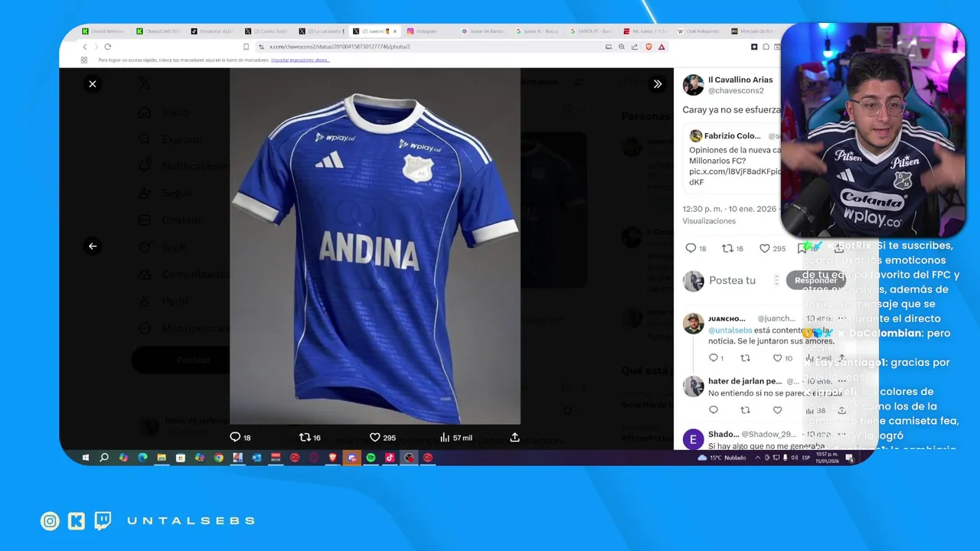Close the photo viewer with the X icon

93,84
